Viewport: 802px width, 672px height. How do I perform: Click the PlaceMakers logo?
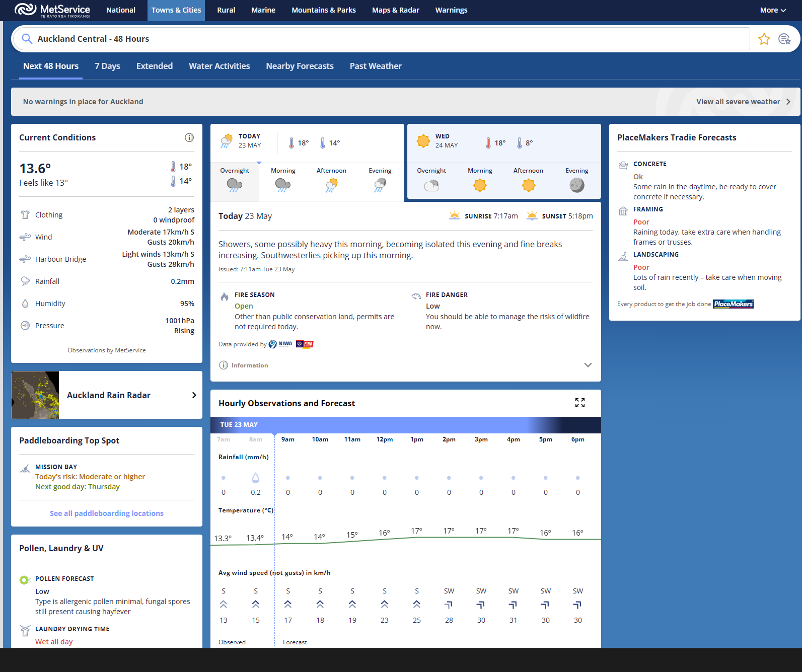[733, 304]
